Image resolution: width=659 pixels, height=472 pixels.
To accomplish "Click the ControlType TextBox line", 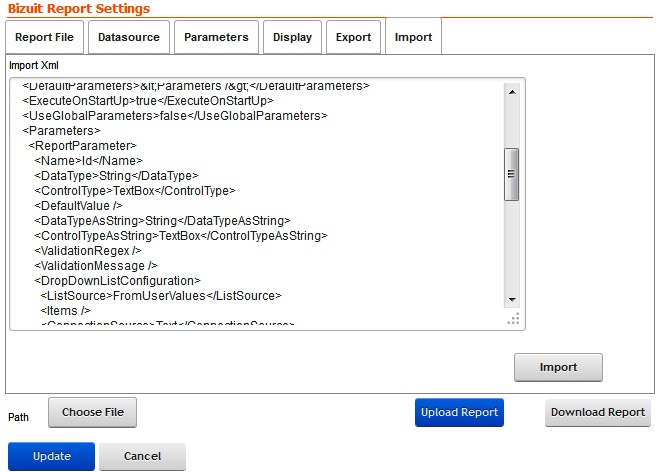I will 135,191.
